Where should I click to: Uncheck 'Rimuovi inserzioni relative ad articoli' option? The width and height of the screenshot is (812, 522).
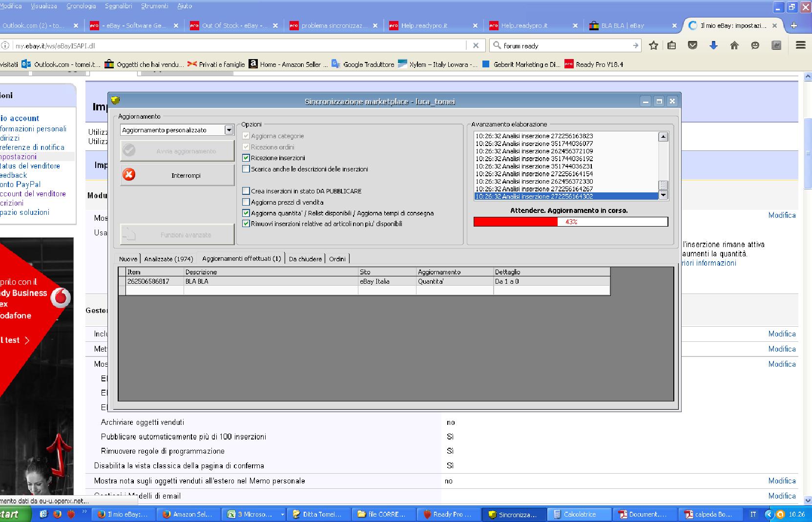tap(246, 224)
